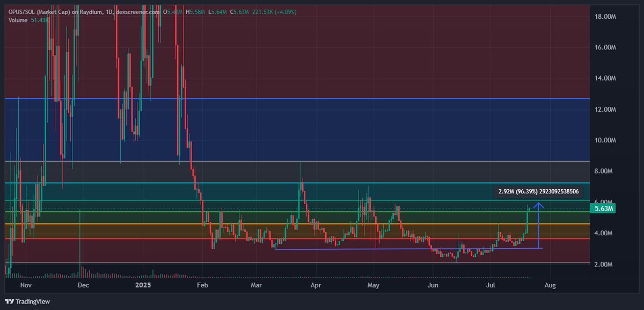Click the tall candle below the measurement label
This screenshot has width=644, height=310.
[x=528, y=220]
